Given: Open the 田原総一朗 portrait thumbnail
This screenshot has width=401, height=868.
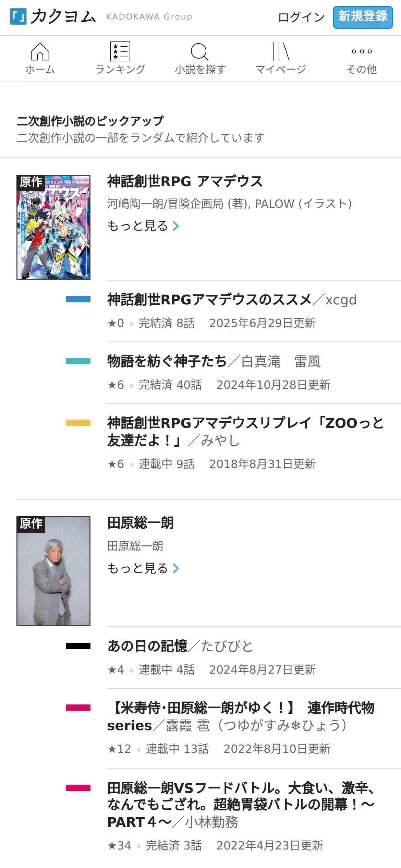Looking at the screenshot, I should (53, 571).
